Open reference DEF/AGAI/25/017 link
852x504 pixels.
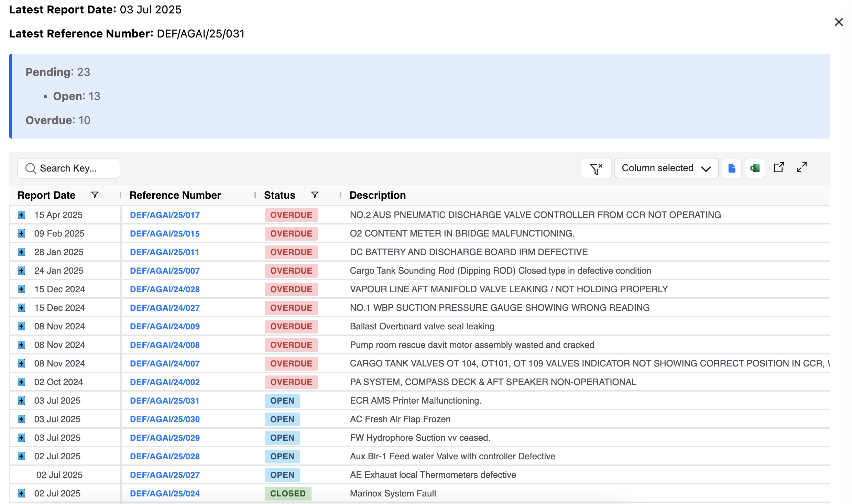coord(165,215)
